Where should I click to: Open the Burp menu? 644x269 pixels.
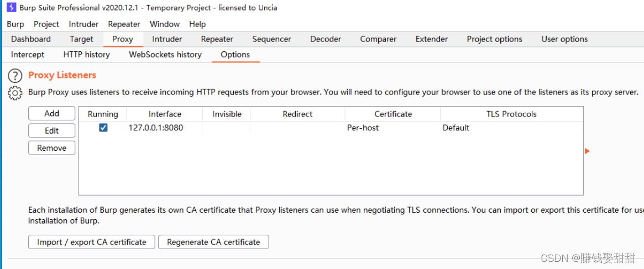pyautogui.click(x=15, y=24)
